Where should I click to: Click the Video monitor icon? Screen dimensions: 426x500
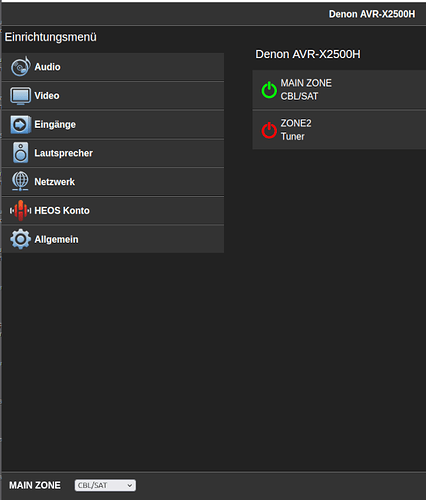tap(21, 96)
